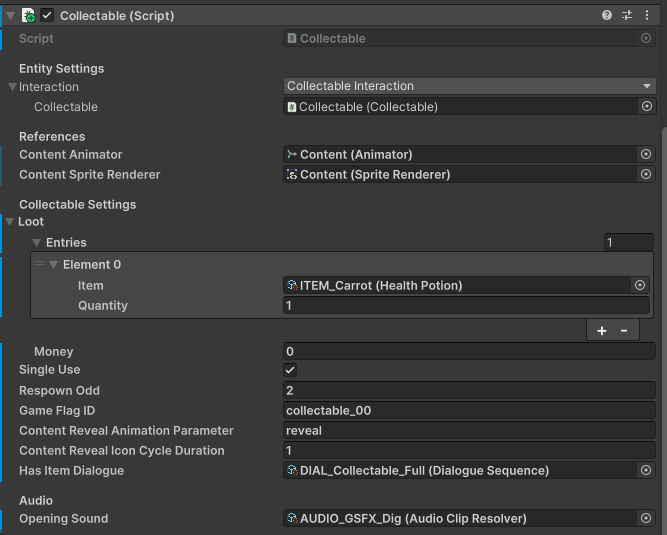The height and width of the screenshot is (535, 667).
Task: Click the Has Item Dialogue label
Action: 71,470
